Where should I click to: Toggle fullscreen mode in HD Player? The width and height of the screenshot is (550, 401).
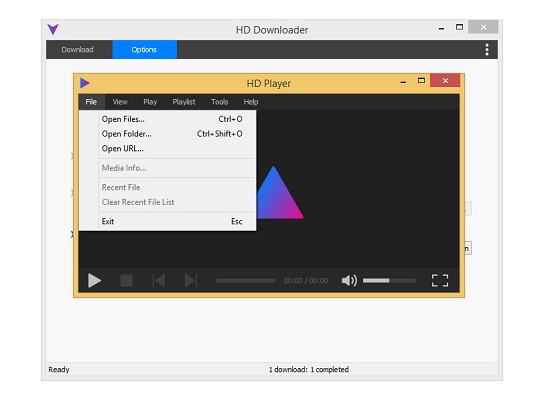[x=440, y=281]
